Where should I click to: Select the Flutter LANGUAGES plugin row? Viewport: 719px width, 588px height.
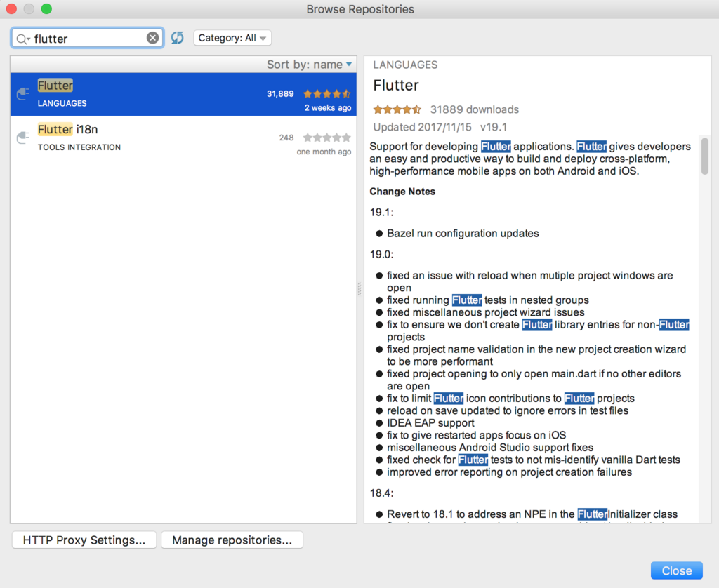[x=183, y=94]
